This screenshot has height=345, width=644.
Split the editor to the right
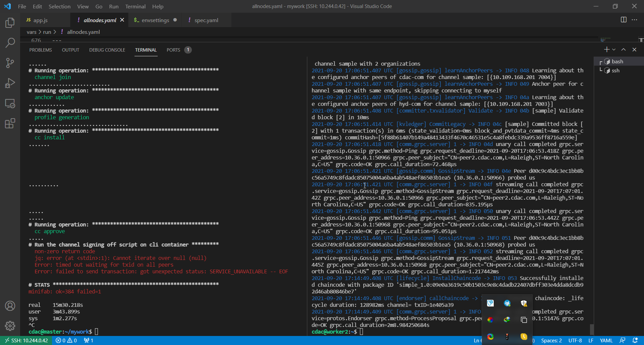tap(624, 20)
